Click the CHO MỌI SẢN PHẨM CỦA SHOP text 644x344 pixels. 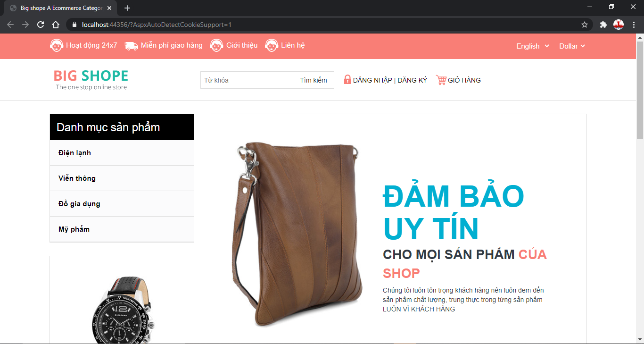click(465, 264)
